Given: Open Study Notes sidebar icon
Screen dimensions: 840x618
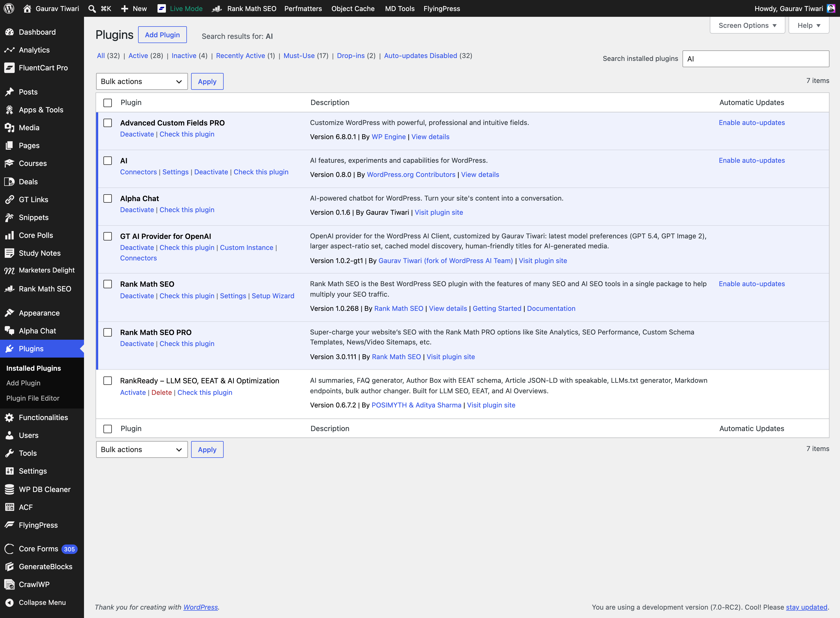Looking at the screenshot, I should coord(9,253).
